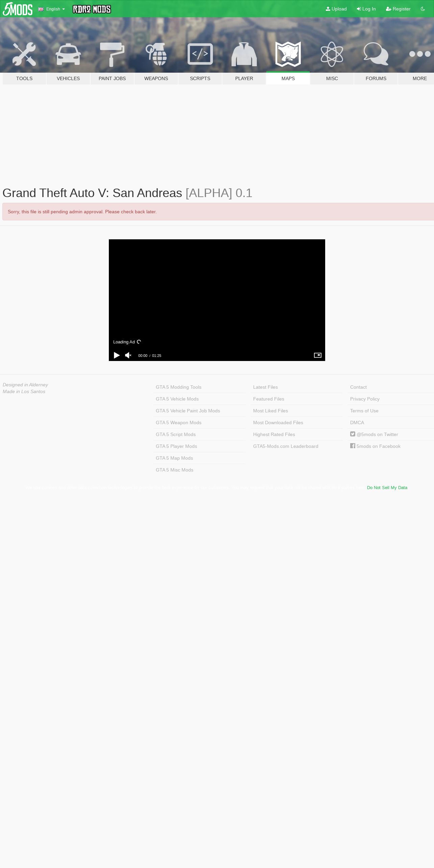Image resolution: width=434 pixels, height=868 pixels.
Task: Click the Forums chat bubbles icon
Action: tap(376, 54)
